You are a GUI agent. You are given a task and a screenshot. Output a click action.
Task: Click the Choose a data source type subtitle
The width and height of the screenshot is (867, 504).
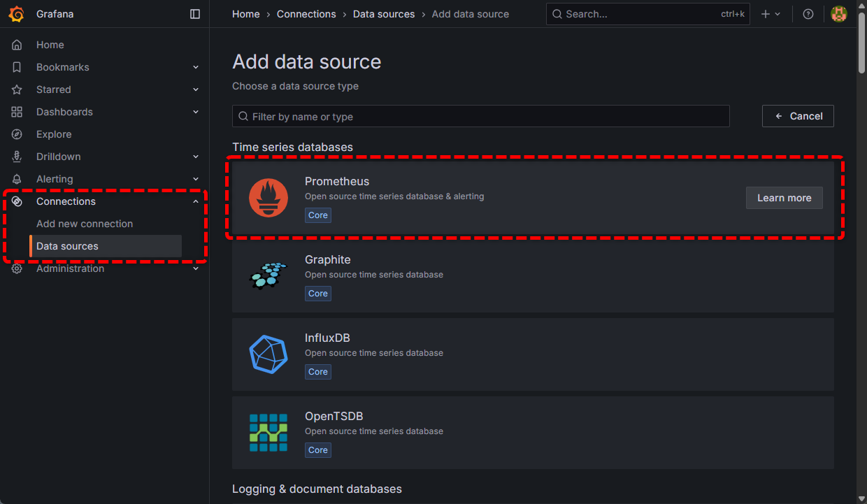click(295, 86)
